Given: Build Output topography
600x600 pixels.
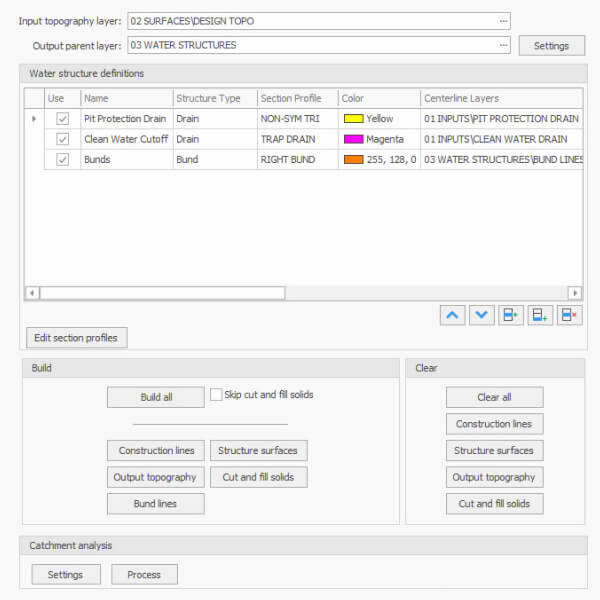Looking at the screenshot, I should click(x=156, y=477).
